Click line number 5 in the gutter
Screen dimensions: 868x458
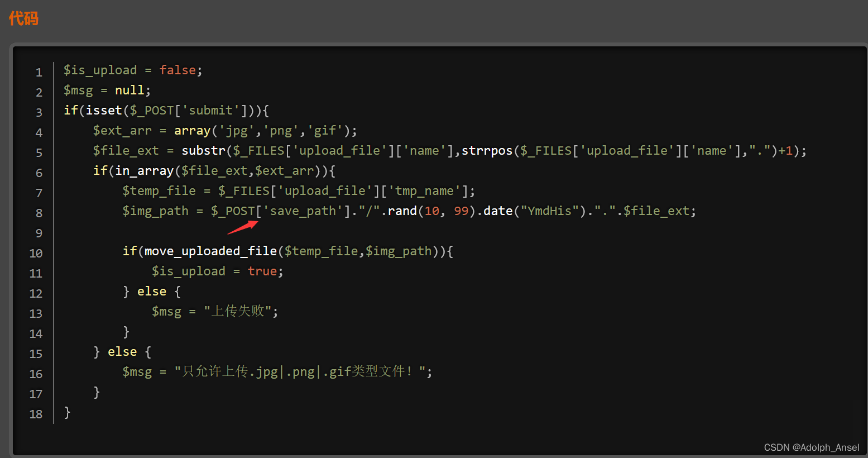point(39,152)
